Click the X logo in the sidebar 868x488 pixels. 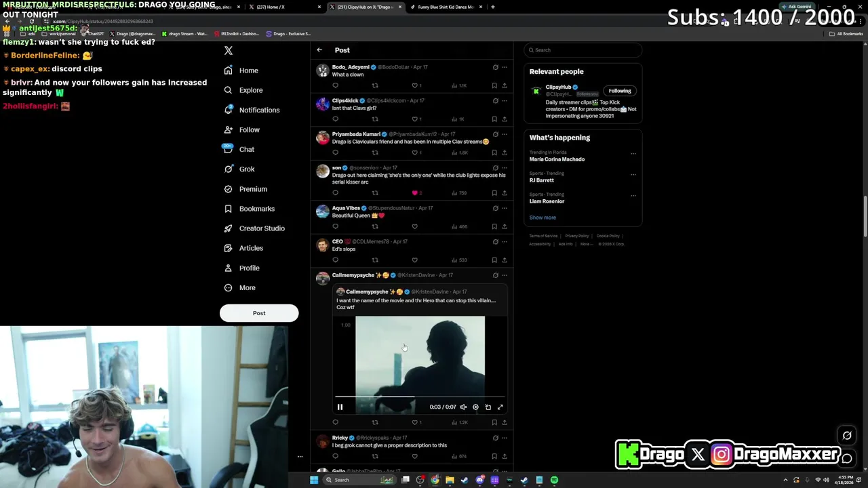[229, 51]
